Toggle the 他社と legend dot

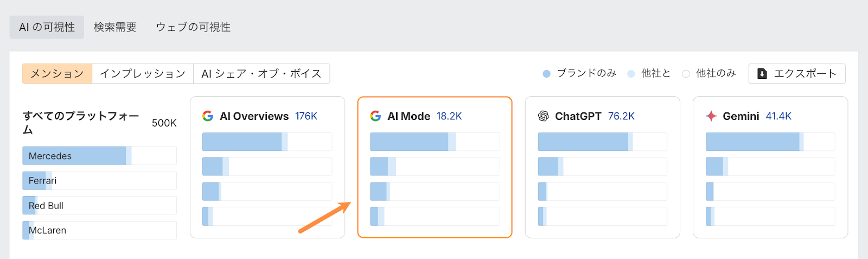tap(631, 74)
